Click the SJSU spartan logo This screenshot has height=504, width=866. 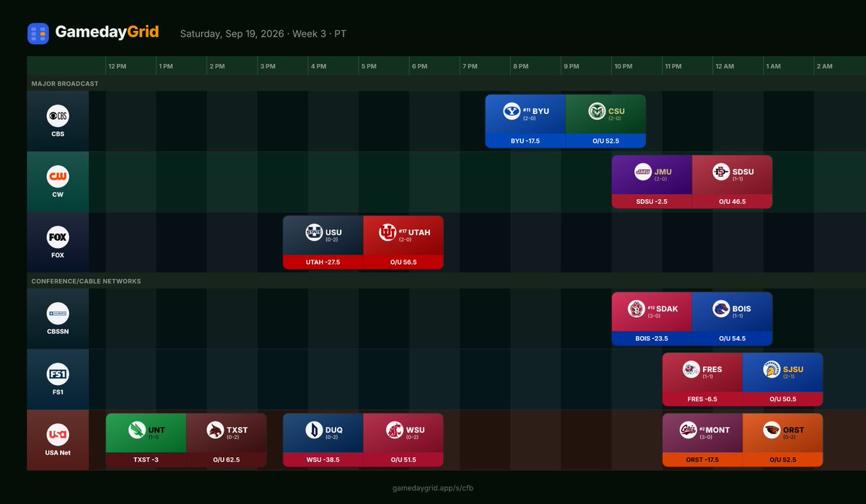click(x=771, y=370)
